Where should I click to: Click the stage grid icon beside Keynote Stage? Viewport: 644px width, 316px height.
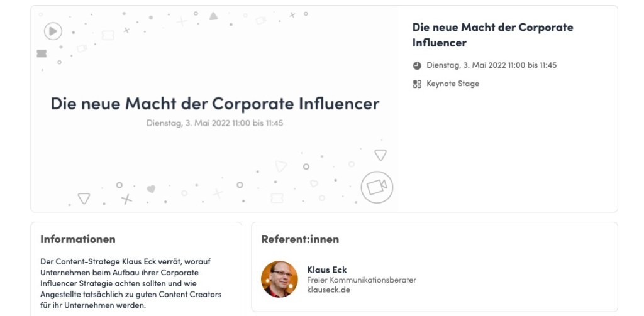(x=417, y=84)
